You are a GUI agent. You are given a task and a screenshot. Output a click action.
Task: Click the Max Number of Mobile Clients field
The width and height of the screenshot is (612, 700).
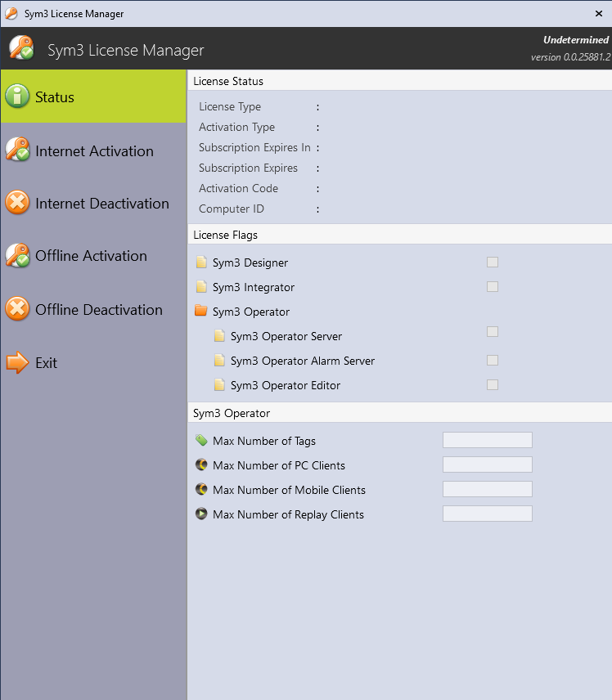click(x=488, y=489)
